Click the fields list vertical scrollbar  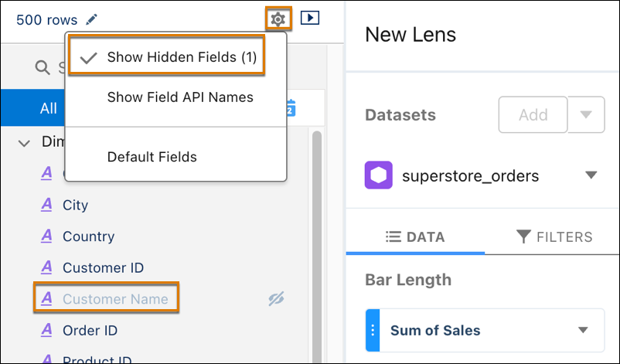[x=317, y=245]
